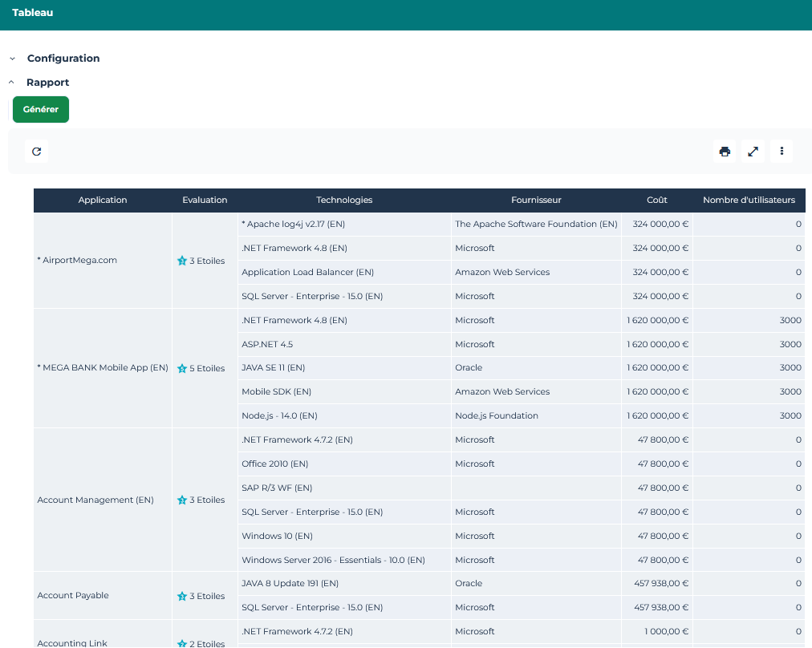Click the refresh report icon
This screenshot has width=812, height=648.
[x=36, y=151]
